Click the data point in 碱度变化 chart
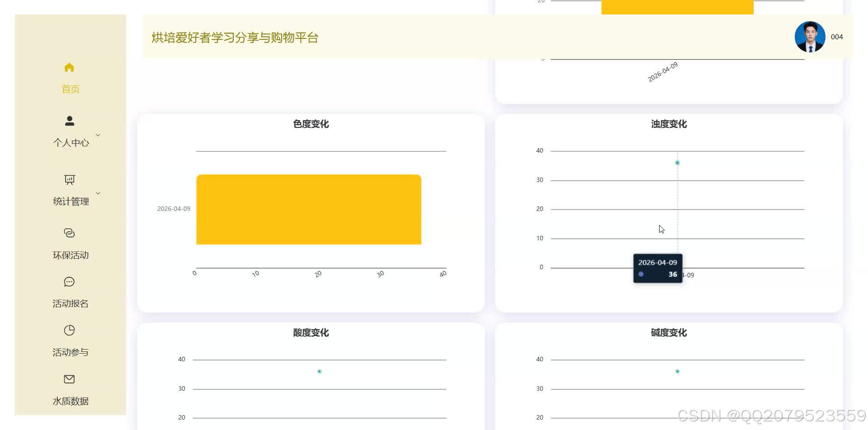Screen dimensions: 868x430 coord(677,371)
